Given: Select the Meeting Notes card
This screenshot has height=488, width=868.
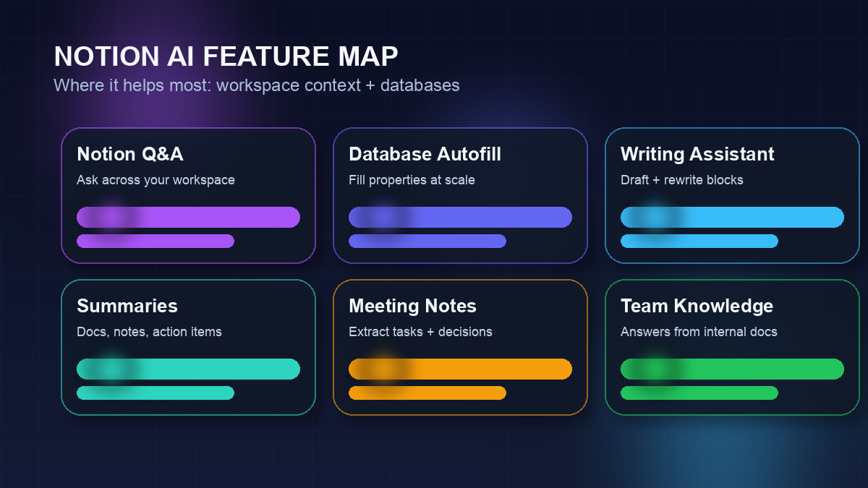Looking at the screenshot, I should click(x=460, y=347).
